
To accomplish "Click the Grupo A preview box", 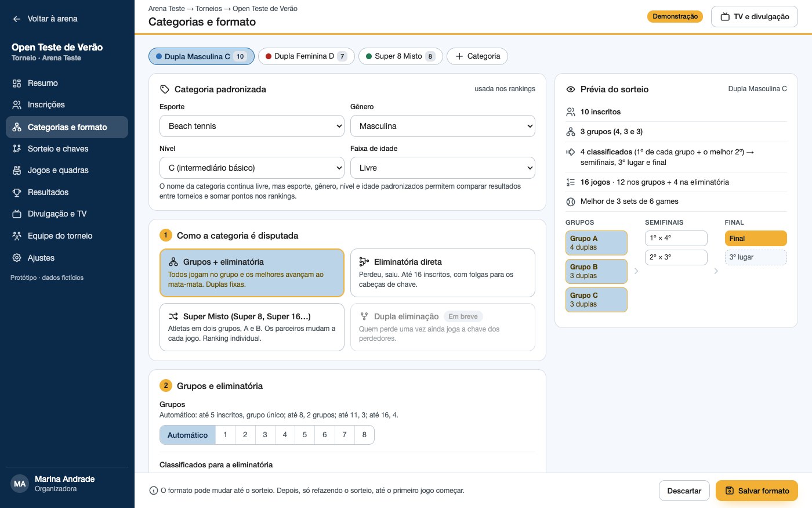I will coord(596,243).
